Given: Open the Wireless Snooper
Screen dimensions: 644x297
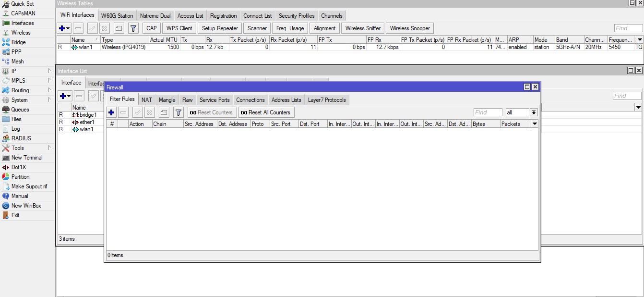Looking at the screenshot, I should 410,28.
